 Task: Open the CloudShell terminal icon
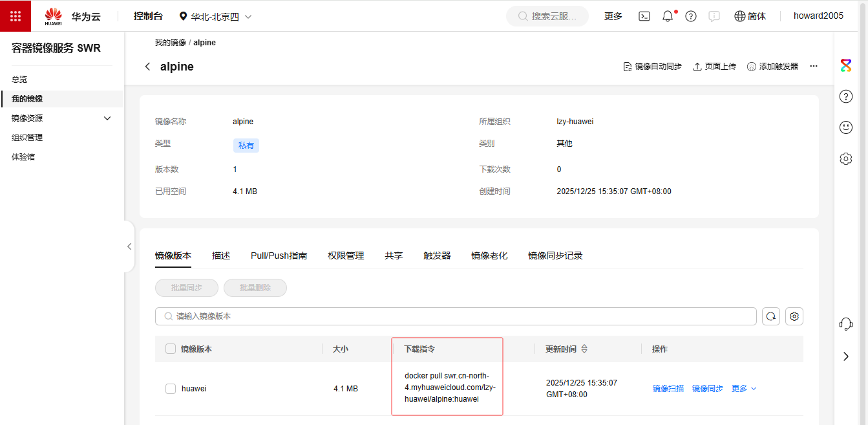tap(644, 16)
